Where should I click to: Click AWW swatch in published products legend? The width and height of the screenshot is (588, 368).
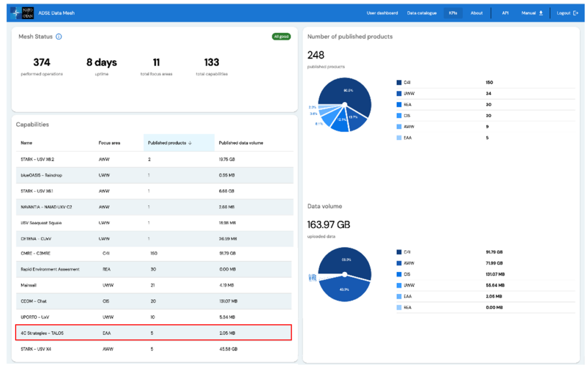coord(399,127)
